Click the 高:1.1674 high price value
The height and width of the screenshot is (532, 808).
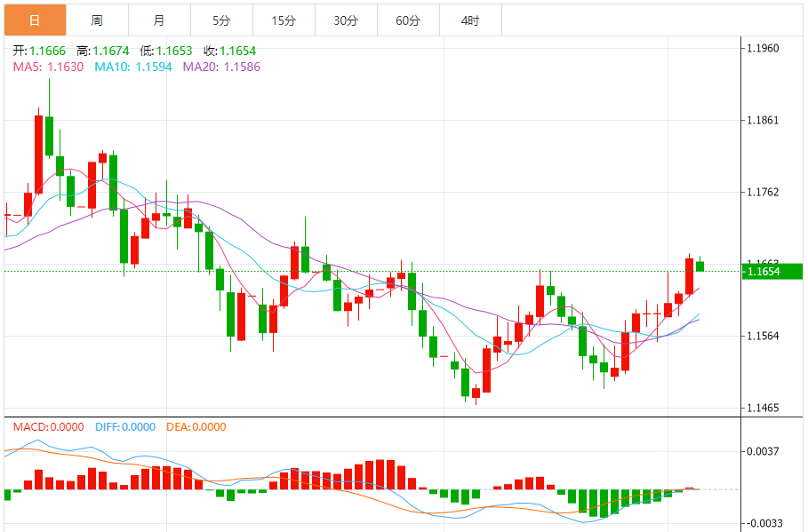(102, 51)
